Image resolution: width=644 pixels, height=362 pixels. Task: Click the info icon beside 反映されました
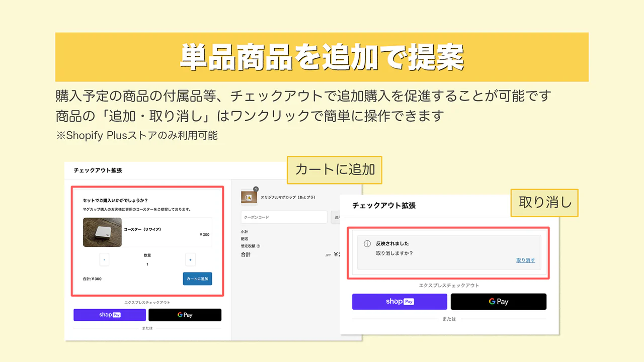coord(367,244)
